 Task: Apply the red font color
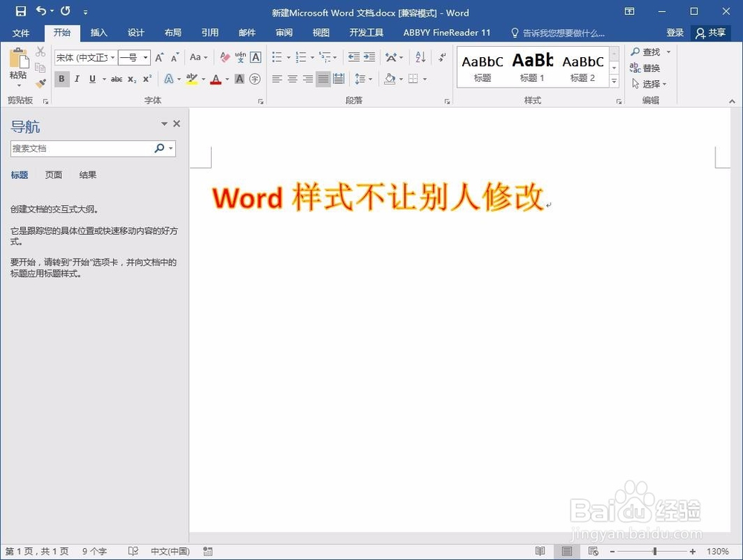215,79
